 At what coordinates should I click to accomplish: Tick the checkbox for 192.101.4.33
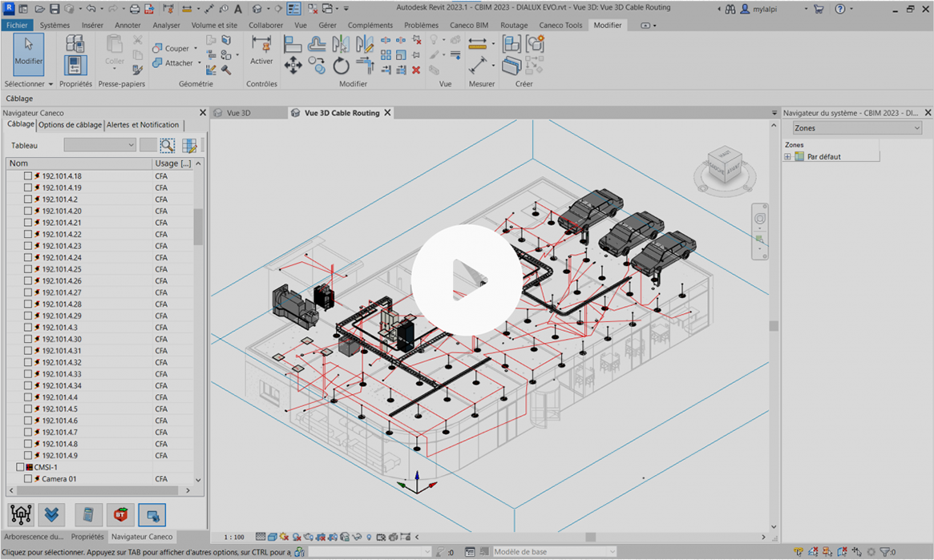(x=28, y=373)
